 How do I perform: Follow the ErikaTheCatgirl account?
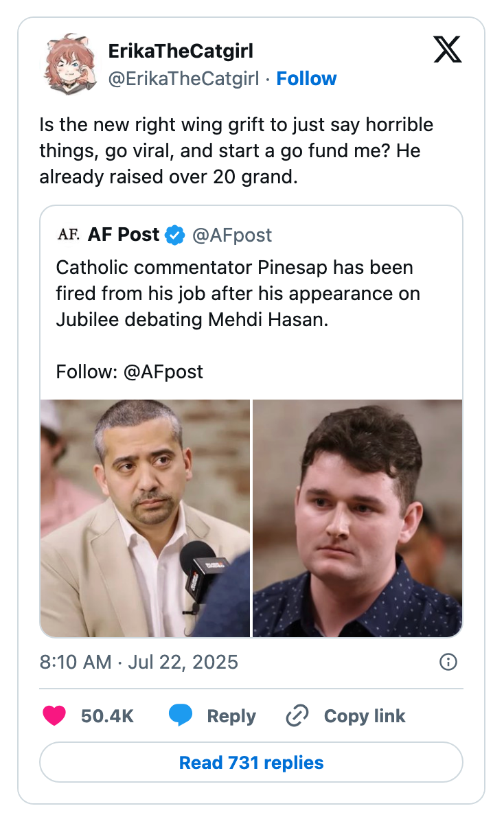pos(306,79)
